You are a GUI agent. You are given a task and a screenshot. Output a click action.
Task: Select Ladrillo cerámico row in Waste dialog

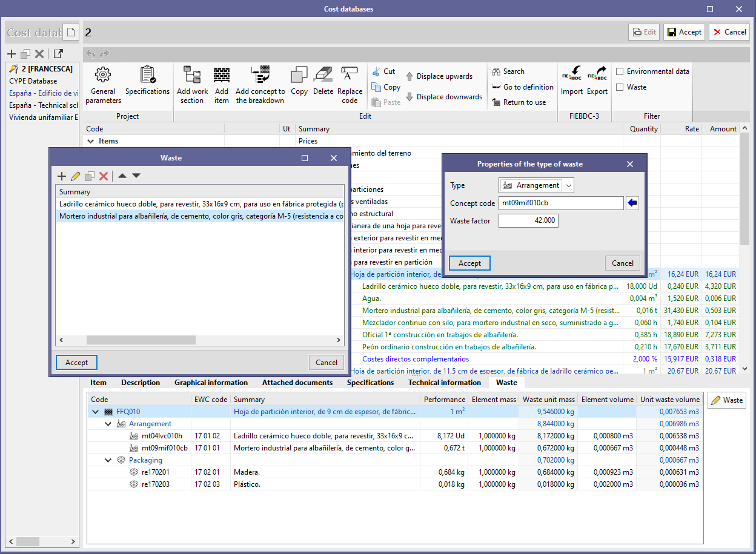coord(200,204)
